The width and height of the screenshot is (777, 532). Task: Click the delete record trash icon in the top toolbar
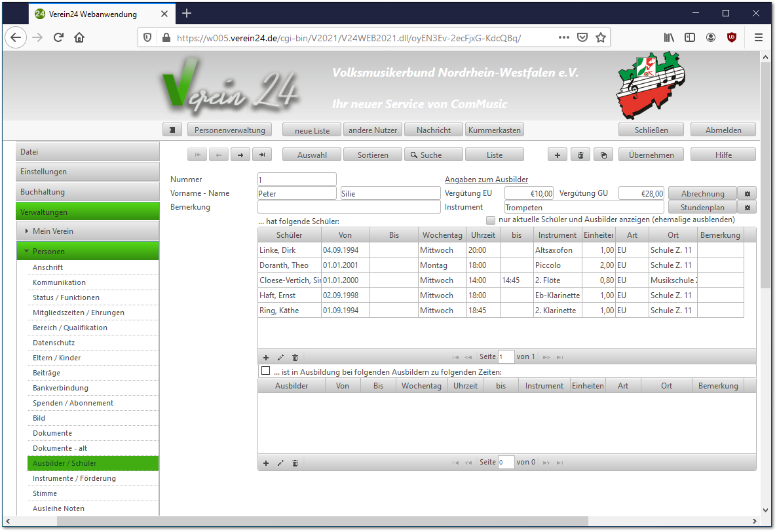[580, 155]
